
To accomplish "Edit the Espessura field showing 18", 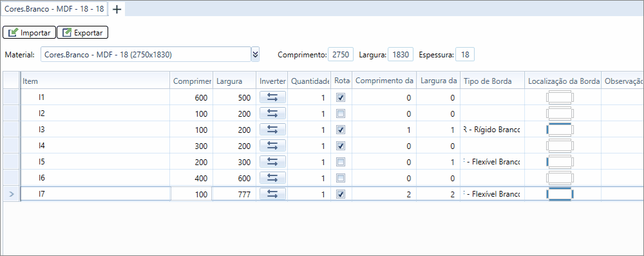I will tap(465, 54).
